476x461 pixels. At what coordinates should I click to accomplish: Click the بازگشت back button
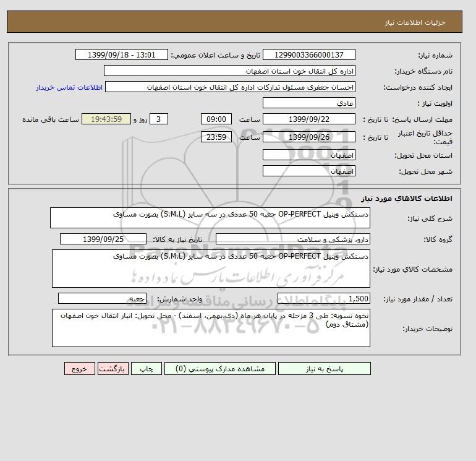pos(113,369)
